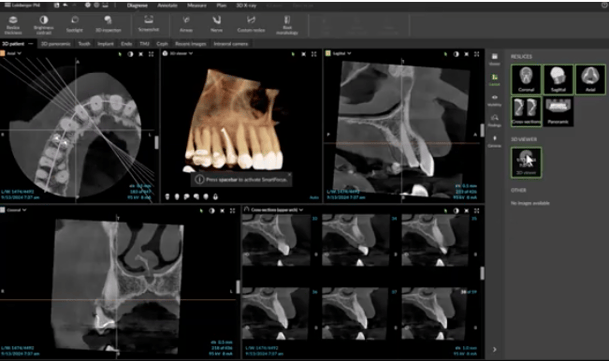Click the Coronal viewport slice slider handle
Viewport: 609px width, 361px height.
[x=238, y=287]
